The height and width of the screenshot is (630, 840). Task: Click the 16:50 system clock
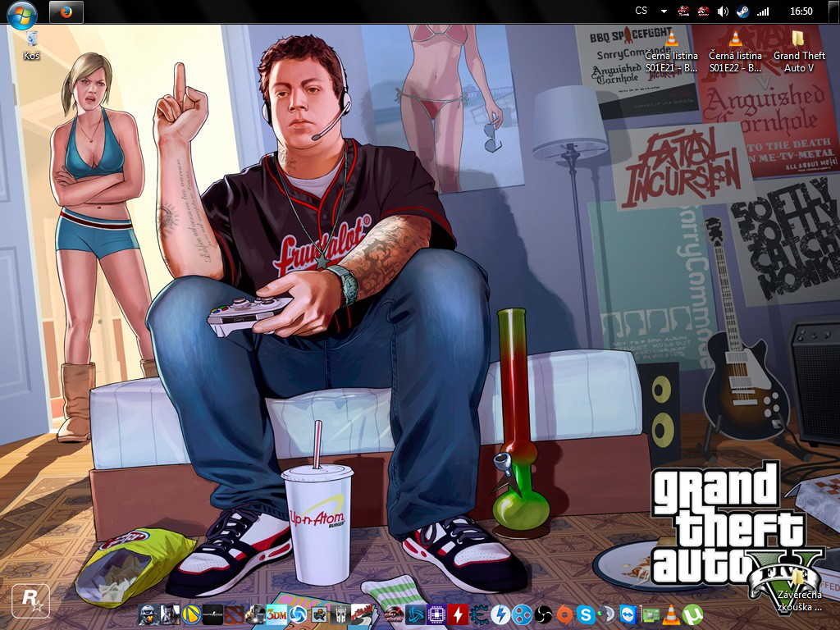[x=801, y=11]
